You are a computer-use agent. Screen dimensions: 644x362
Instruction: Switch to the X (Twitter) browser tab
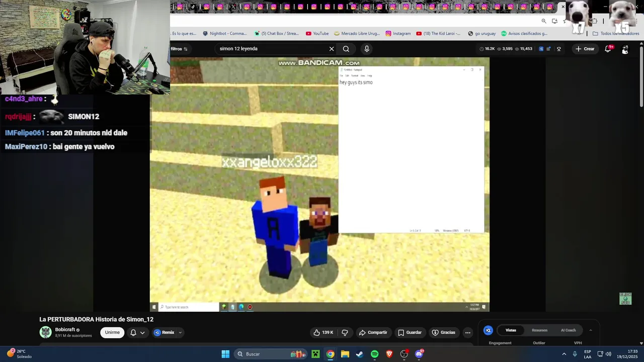pos(233,7)
